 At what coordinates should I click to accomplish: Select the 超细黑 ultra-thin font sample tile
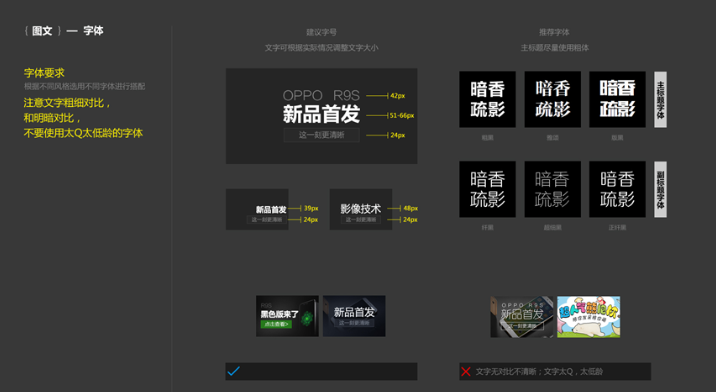pos(553,189)
